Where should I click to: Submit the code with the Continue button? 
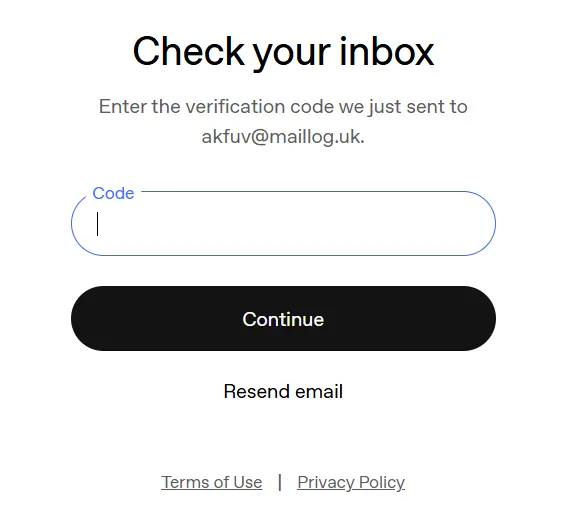coord(283,318)
